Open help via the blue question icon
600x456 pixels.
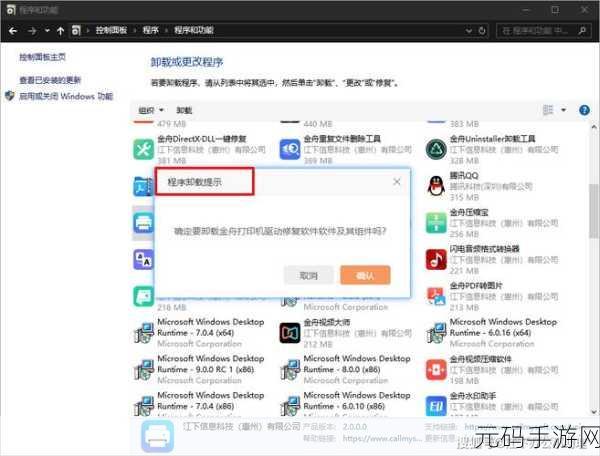[x=584, y=110]
